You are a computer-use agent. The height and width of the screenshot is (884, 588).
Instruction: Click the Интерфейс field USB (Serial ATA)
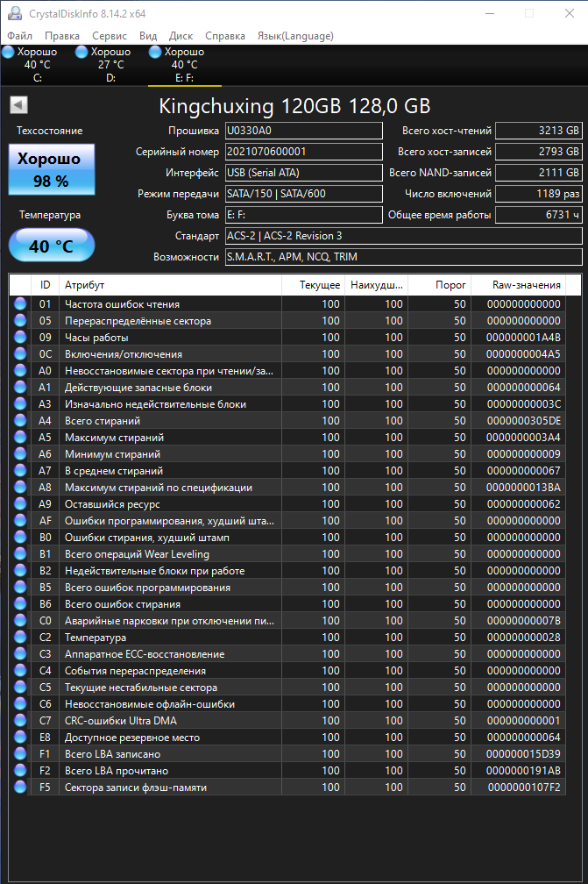click(x=303, y=173)
